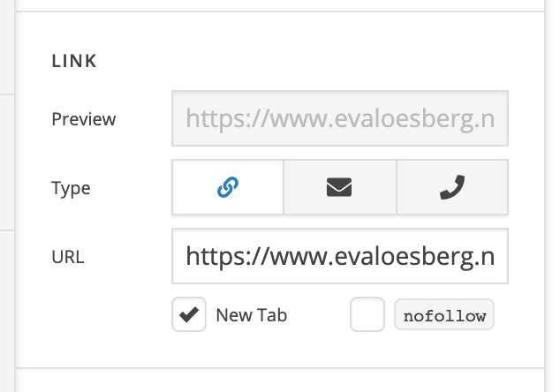Click the Type row label
The image size is (560, 392).
pos(71,188)
